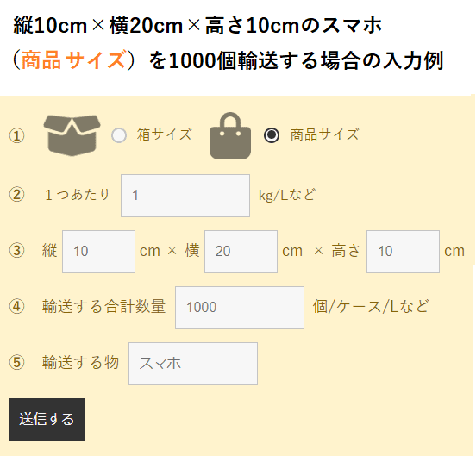Focus the 1つあたり weight input field
The height and width of the screenshot is (456, 476).
click(185, 196)
